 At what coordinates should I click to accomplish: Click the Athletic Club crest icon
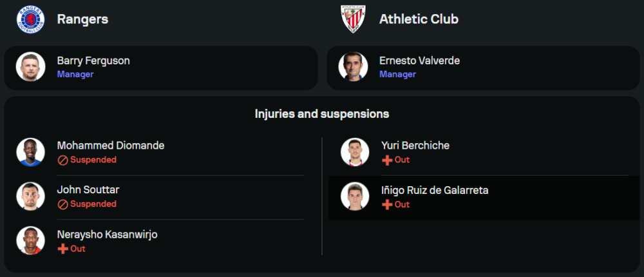pyautogui.click(x=353, y=19)
